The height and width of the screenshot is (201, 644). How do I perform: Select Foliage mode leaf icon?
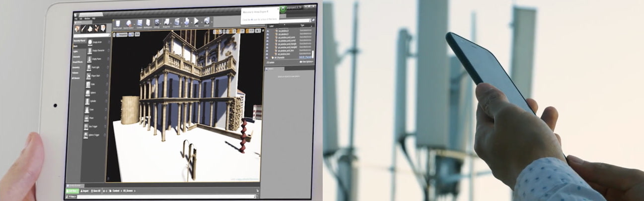click(97, 28)
